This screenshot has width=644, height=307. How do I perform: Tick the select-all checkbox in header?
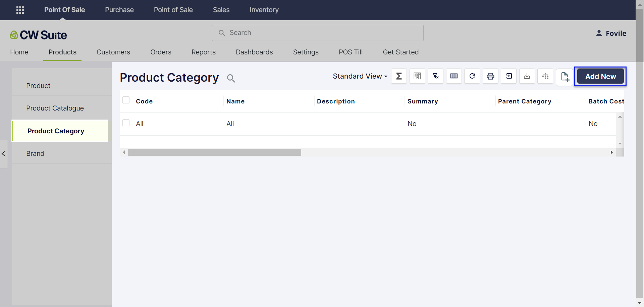click(126, 100)
